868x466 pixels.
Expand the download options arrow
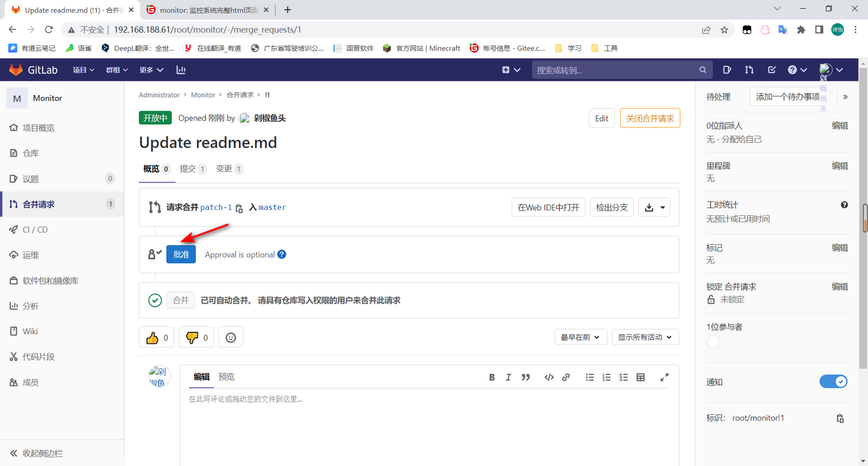pos(663,207)
